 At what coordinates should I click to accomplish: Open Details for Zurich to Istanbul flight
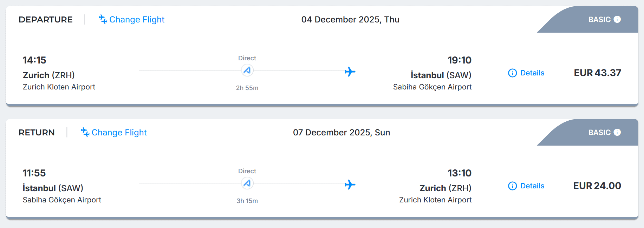pos(532,73)
